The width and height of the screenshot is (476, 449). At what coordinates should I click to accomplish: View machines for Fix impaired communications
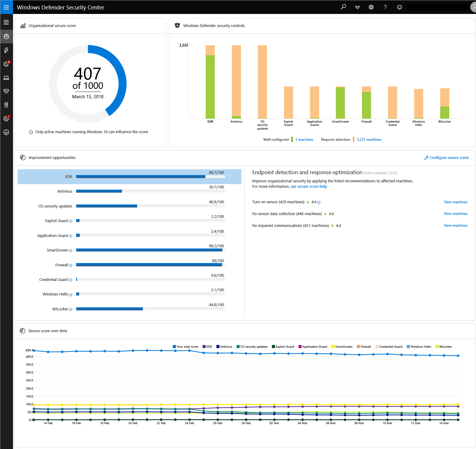(x=455, y=225)
